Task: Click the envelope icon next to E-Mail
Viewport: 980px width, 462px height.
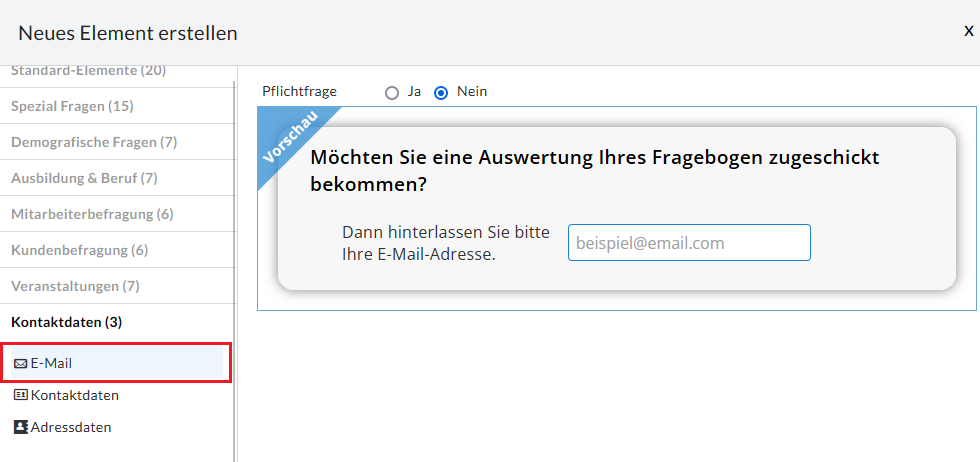Action: (20, 363)
